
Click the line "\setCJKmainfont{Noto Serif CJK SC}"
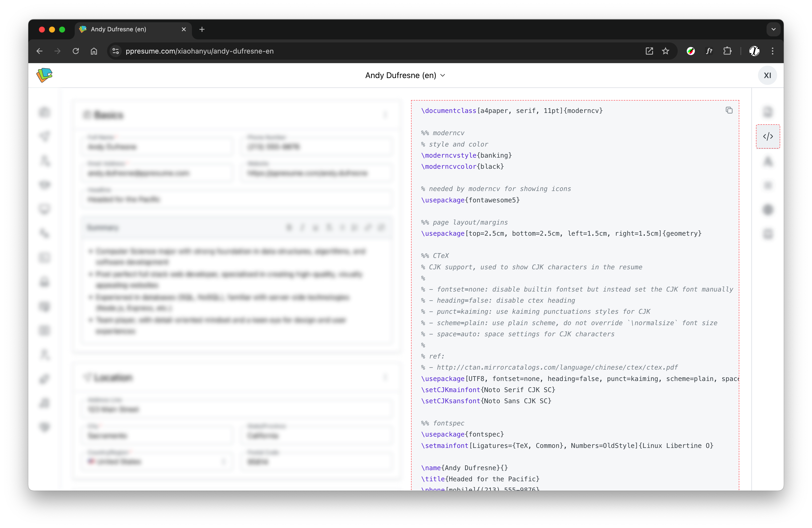click(x=488, y=390)
